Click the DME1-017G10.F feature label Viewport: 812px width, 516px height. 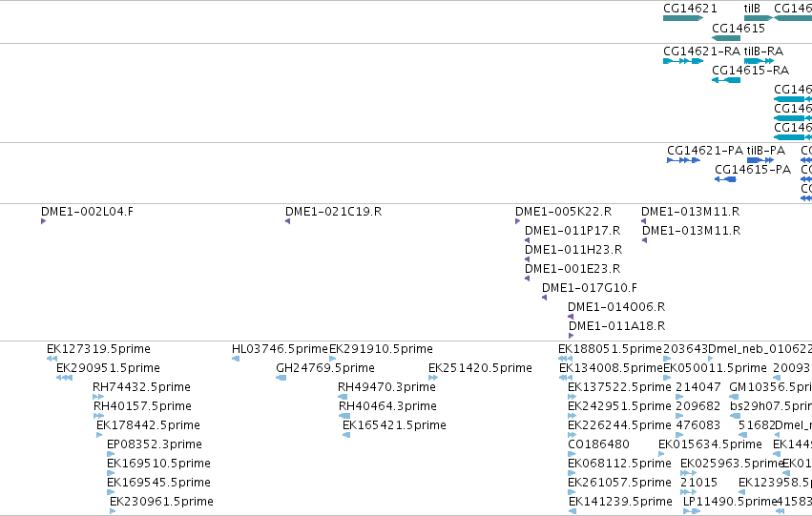click(590, 288)
